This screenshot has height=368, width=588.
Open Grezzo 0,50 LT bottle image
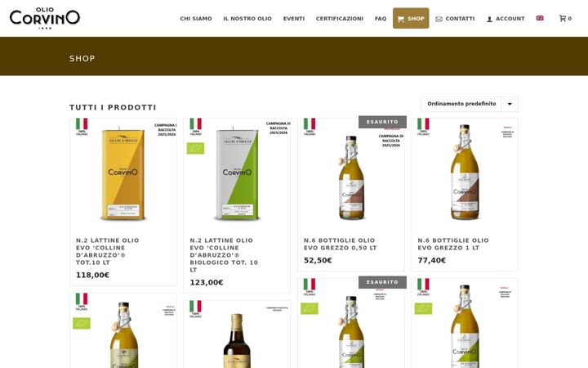351,173
